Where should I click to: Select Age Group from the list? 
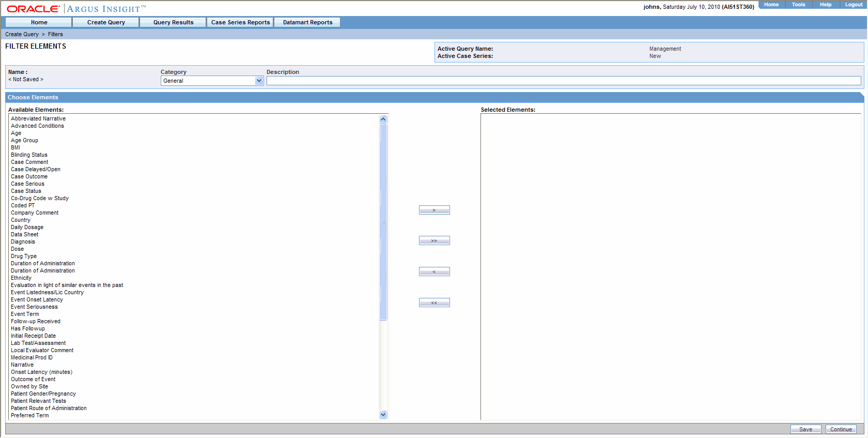tap(24, 140)
